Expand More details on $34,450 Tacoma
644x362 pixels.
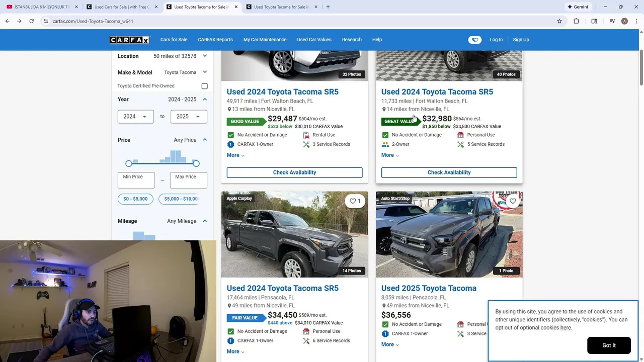(x=235, y=351)
